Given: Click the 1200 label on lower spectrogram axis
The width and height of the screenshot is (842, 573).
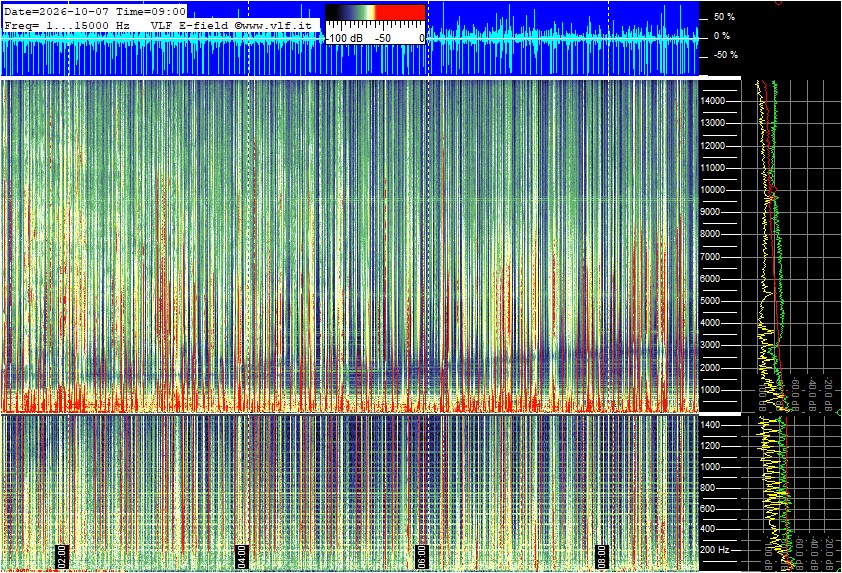Looking at the screenshot, I should point(710,446).
